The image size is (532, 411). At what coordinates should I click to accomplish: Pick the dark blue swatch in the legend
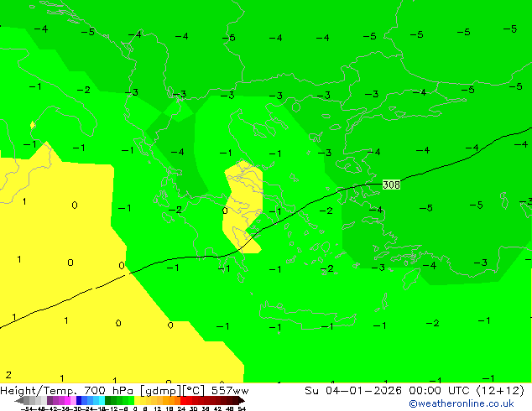79,400
